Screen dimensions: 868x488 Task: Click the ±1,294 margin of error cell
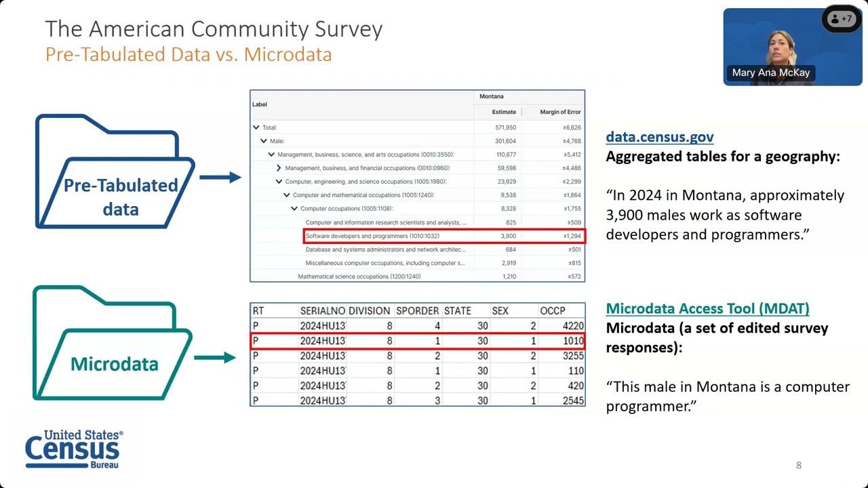coord(572,236)
